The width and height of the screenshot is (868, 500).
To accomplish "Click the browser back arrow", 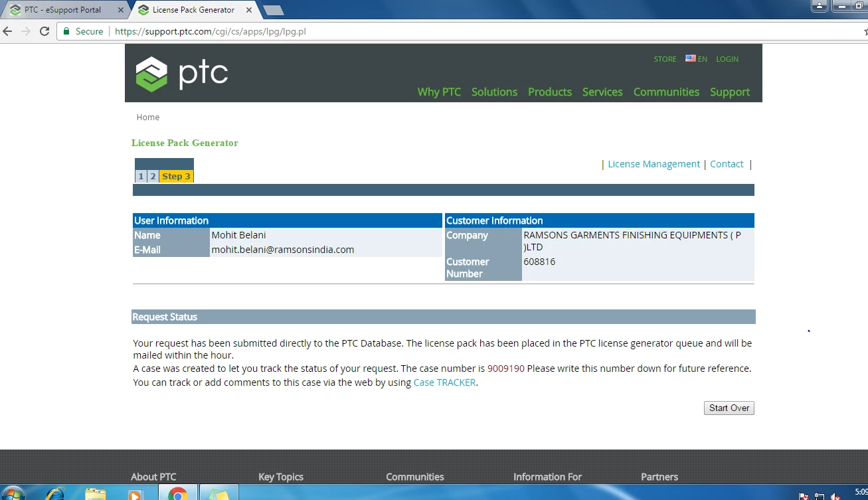I will (x=8, y=31).
